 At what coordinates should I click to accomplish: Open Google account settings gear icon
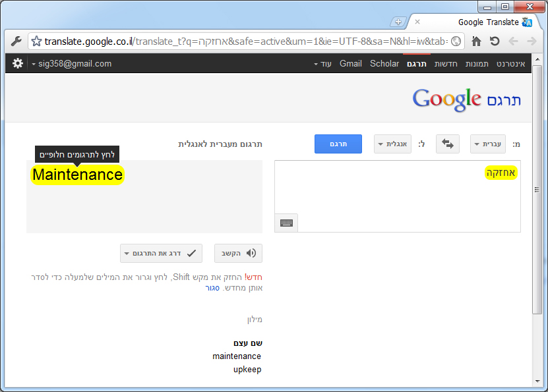point(18,63)
